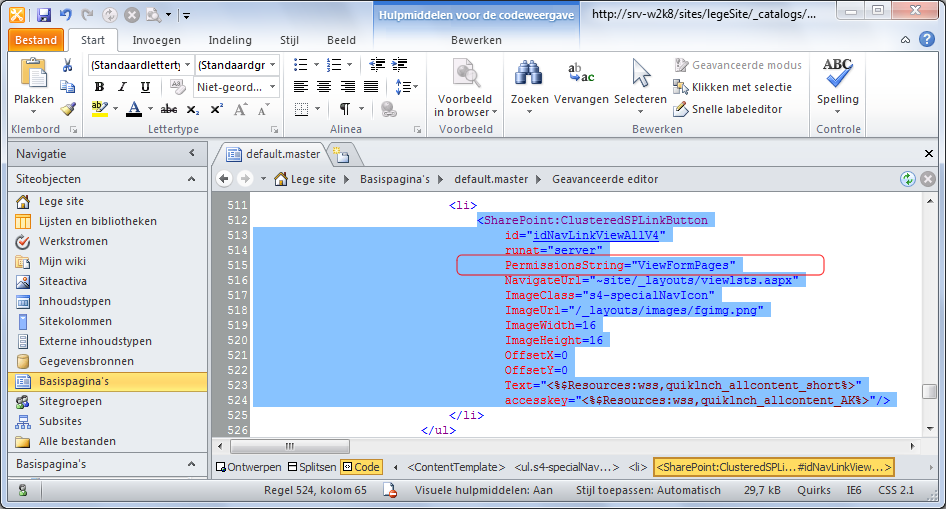The width and height of the screenshot is (946, 509).
Task: Click the back arrow in breadcrumb bar
Action: (x=224, y=179)
